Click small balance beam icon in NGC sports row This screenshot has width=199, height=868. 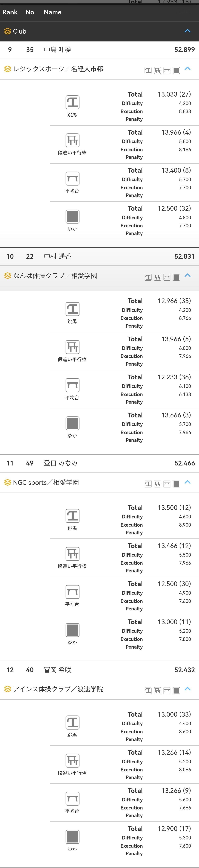coord(167,484)
